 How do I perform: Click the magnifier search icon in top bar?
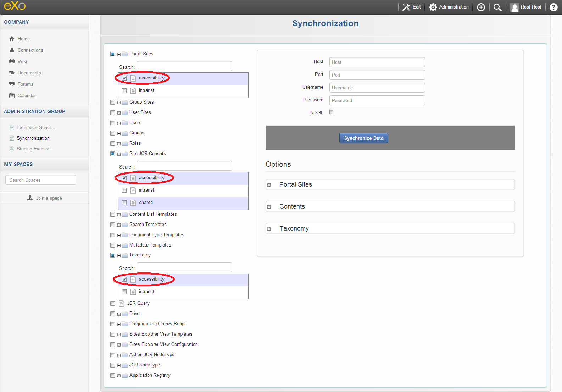pos(497,7)
